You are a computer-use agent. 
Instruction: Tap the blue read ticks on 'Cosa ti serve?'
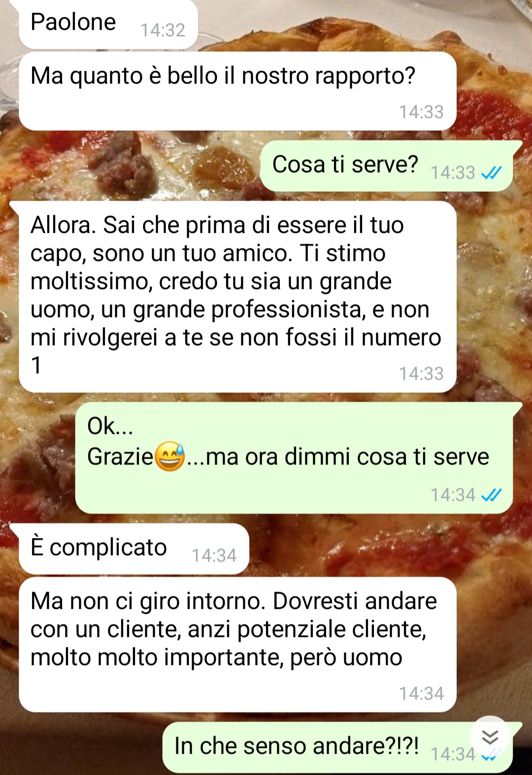click(x=492, y=173)
